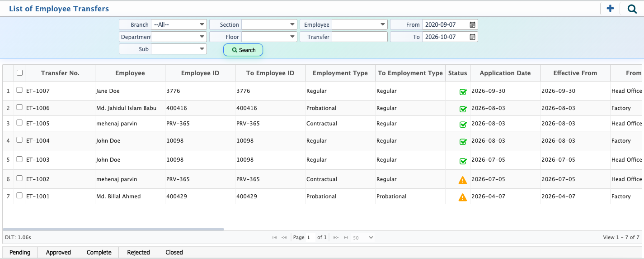
Task: Click the From date field 2020-09-07
Action: click(x=445, y=24)
